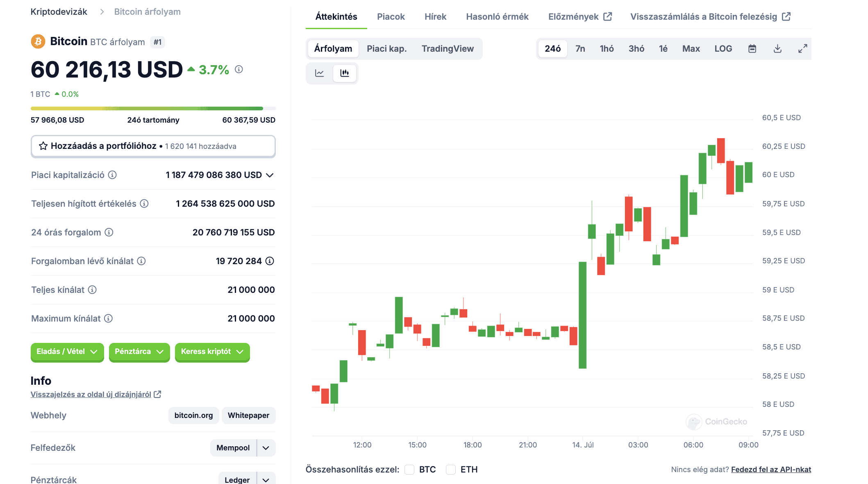Image resolution: width=868 pixels, height=484 pixels.
Task: Click the #1 rank badge
Action: click(x=158, y=42)
